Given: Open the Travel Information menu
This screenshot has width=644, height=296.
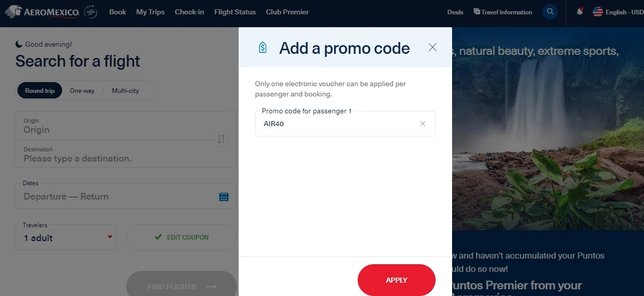Looking at the screenshot, I should pyautogui.click(x=502, y=12).
